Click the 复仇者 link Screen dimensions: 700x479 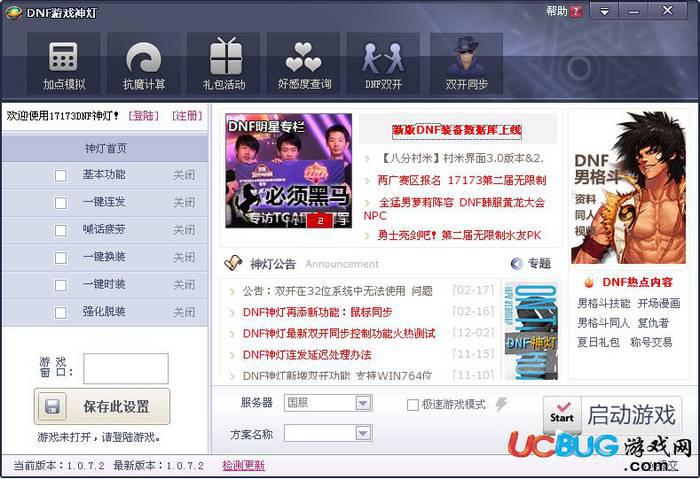coord(653,323)
